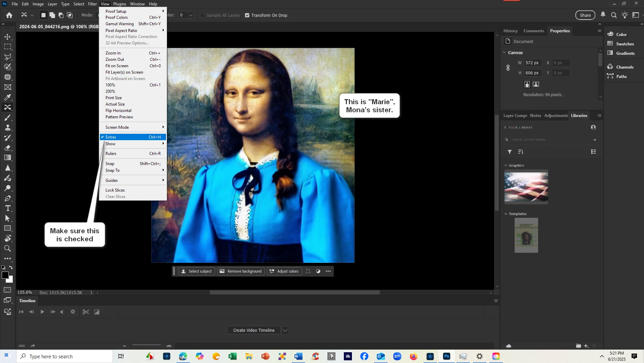644x363 pixels.
Task: Toggle Quick Mask mode
Action: (x=8, y=290)
